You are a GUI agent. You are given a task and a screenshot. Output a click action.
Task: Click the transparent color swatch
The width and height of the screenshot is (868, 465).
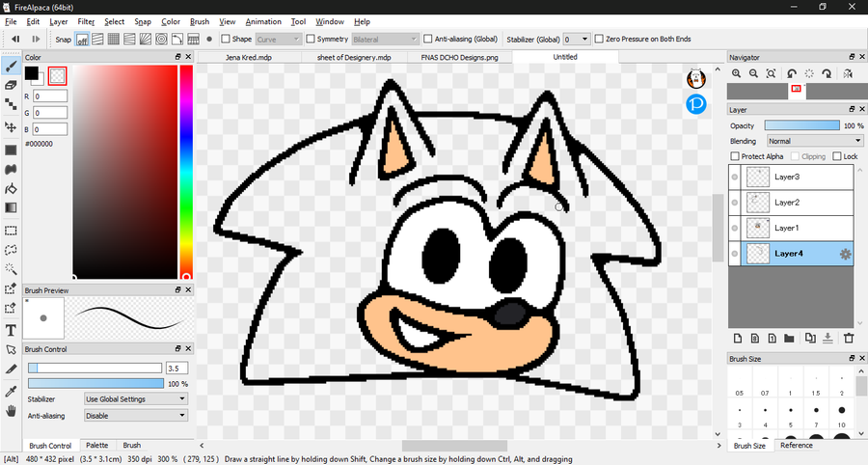57,76
